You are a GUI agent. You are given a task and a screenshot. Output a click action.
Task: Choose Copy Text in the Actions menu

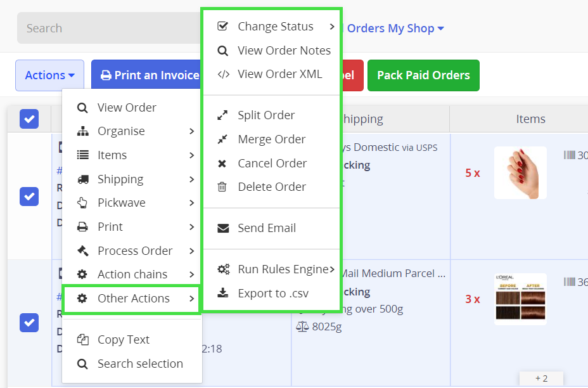point(123,340)
